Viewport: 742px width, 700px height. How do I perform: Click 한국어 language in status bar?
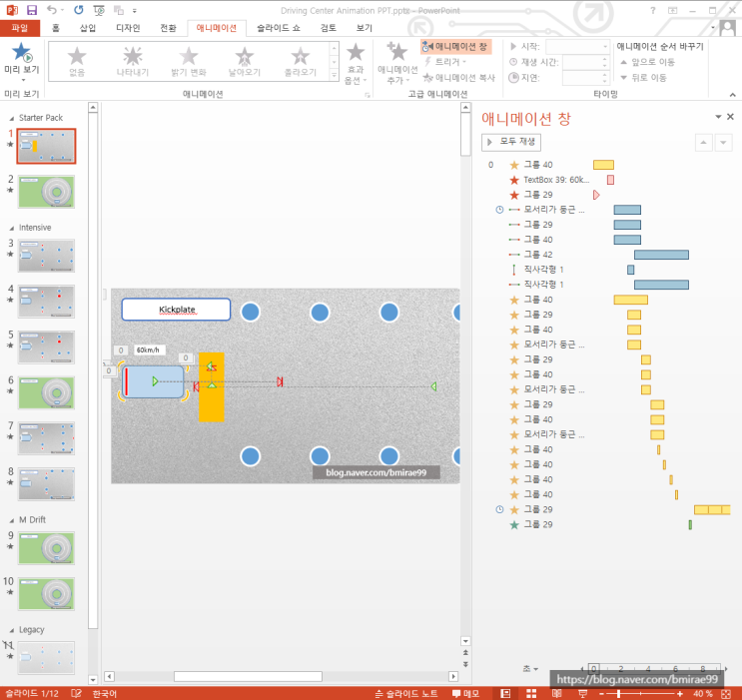[x=105, y=693]
